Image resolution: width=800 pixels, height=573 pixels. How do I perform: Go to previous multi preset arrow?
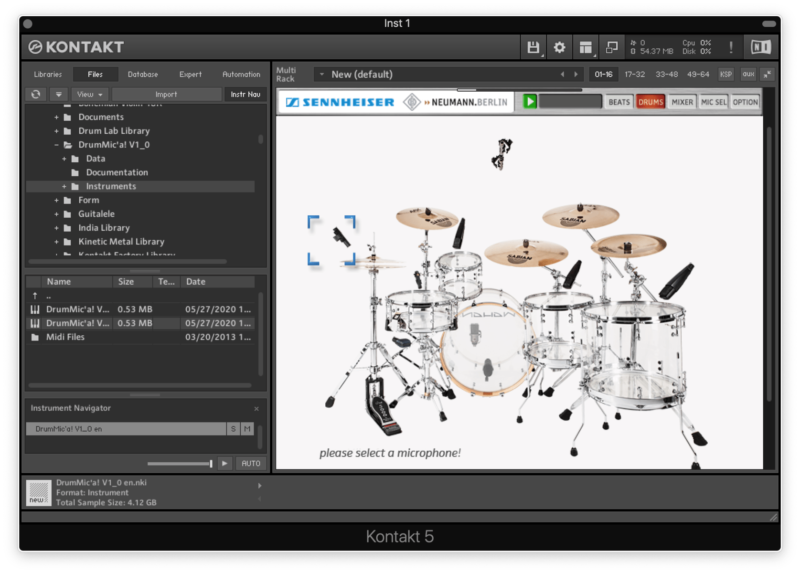[562, 74]
